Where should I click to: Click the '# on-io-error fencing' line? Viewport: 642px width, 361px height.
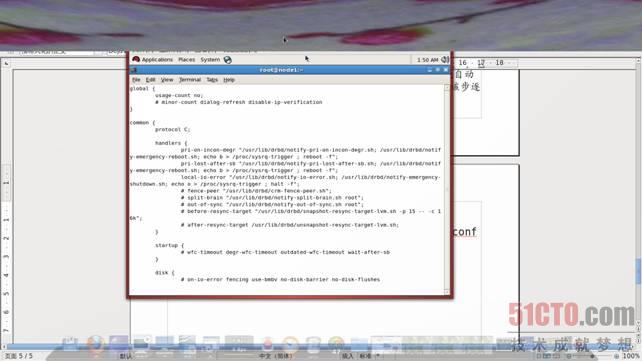click(280, 280)
